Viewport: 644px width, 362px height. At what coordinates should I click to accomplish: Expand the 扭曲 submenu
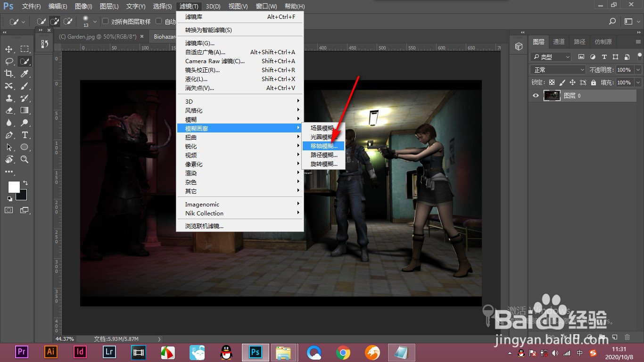pos(239,137)
